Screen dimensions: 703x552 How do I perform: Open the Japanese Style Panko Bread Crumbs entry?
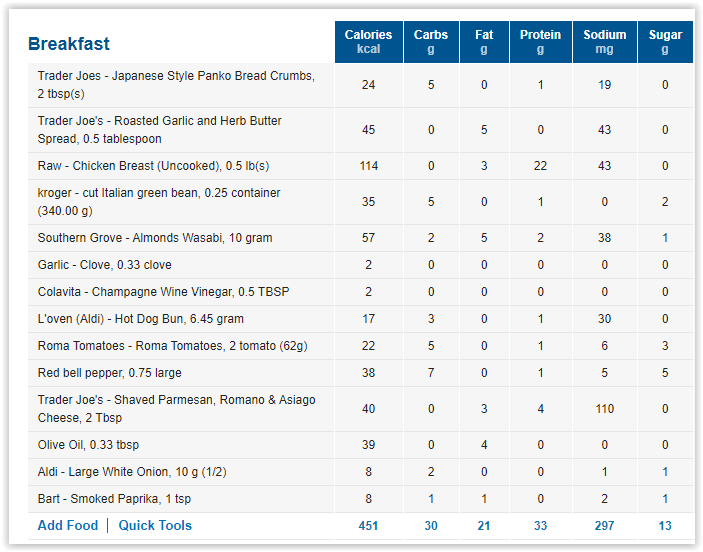[x=176, y=85]
